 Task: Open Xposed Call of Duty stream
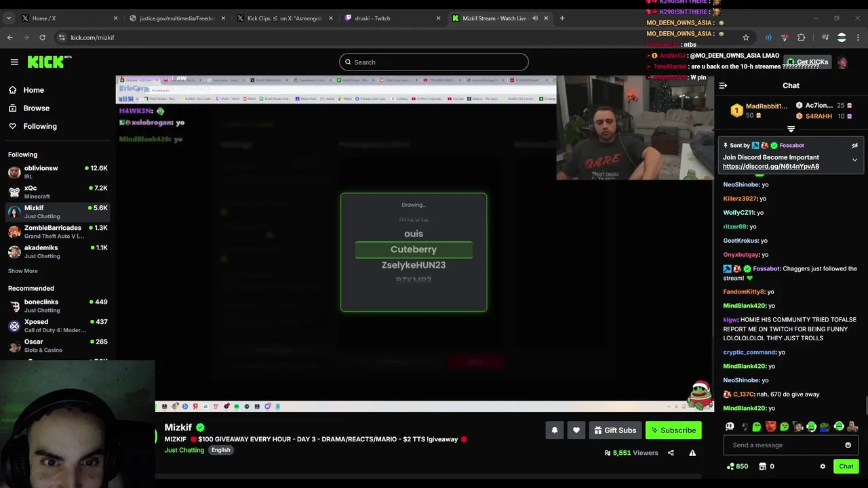(x=58, y=325)
